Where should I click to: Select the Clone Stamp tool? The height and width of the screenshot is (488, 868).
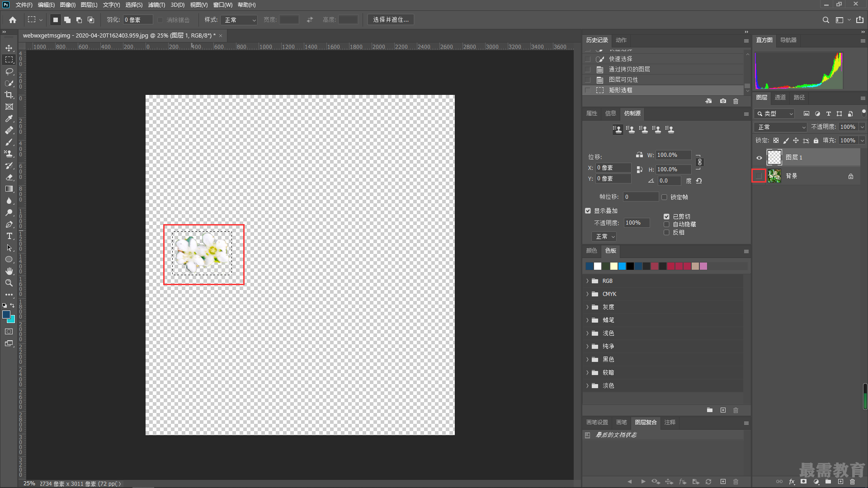9,154
